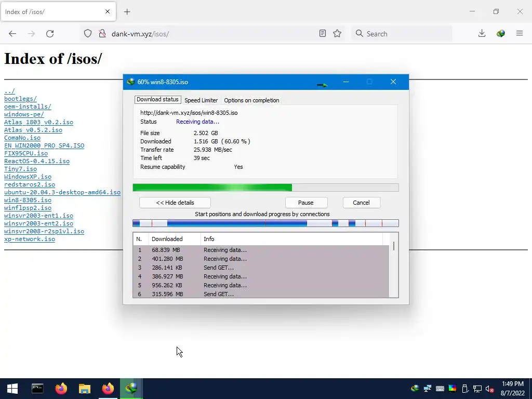532x399 pixels.
Task: Open the Command Prompt taskbar icon
Action: pos(37,389)
